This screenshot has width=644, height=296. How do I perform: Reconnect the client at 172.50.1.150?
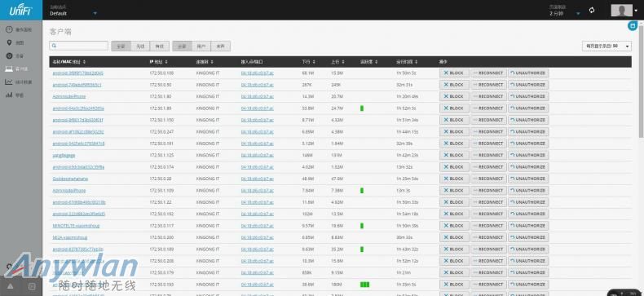[x=488, y=120]
